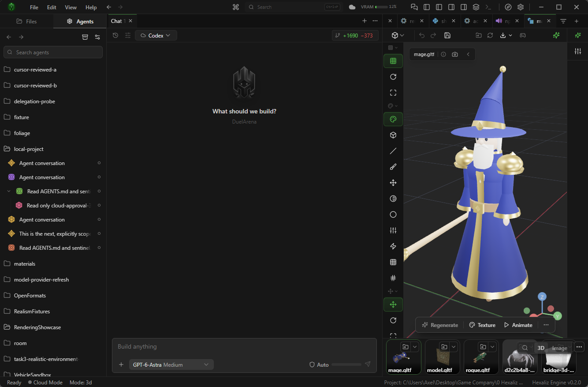Click the Regenerate button
Screen dimensions: 588x387
click(x=440, y=325)
